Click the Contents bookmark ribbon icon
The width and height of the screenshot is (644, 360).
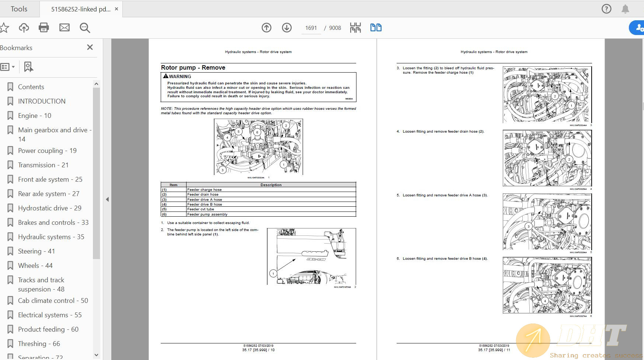click(x=10, y=87)
